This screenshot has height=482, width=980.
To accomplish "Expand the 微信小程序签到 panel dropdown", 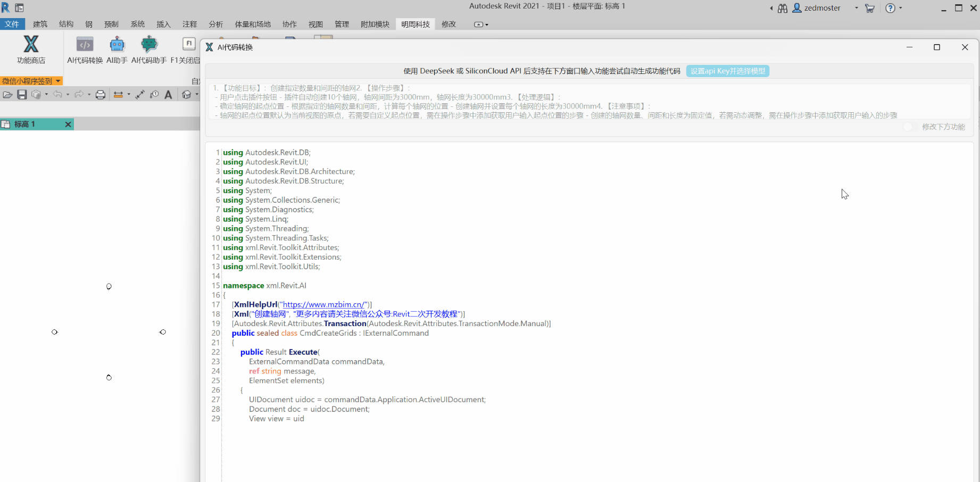I will point(58,81).
